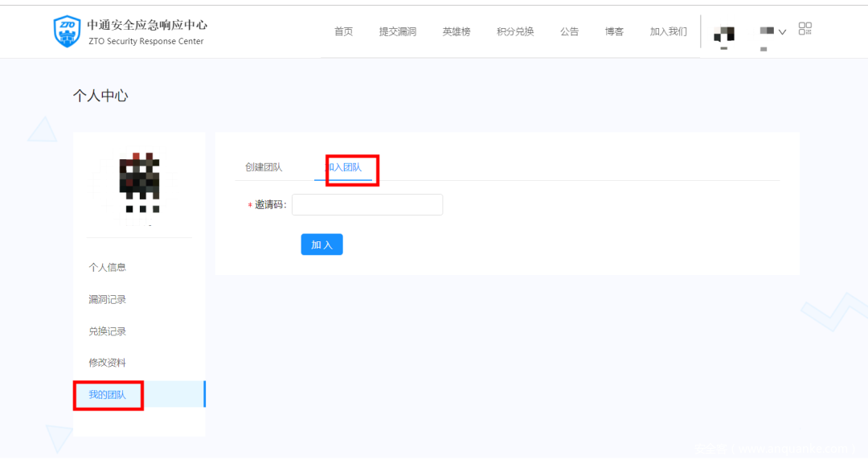The image size is (868, 464).
Task: Open 提交漏洞 in the top navigation
Action: [398, 31]
